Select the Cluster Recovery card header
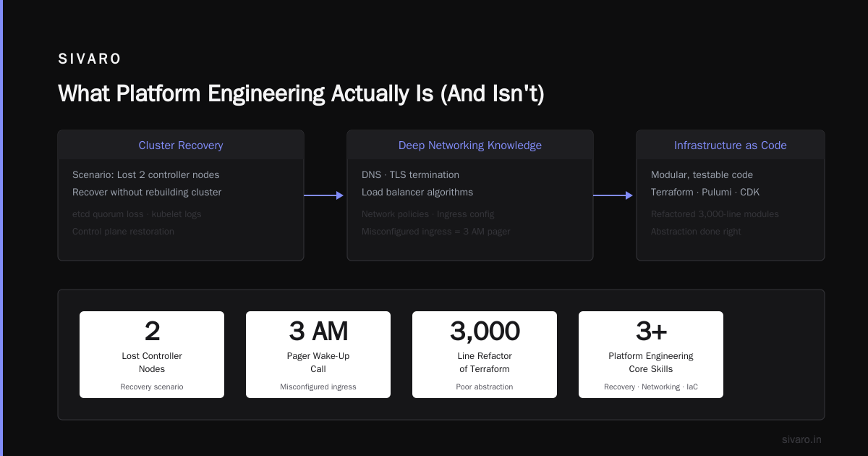Image resolution: width=868 pixels, height=456 pixels. click(181, 145)
